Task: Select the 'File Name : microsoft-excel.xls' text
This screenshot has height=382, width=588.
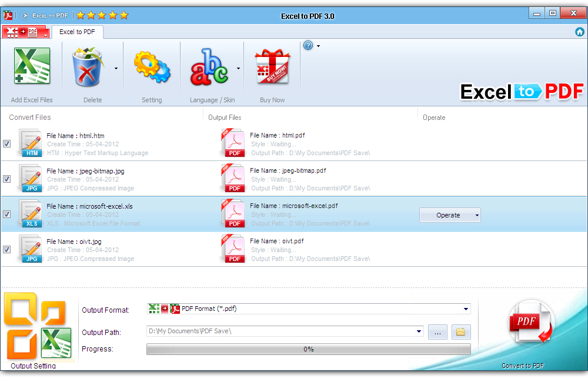Action: (x=89, y=206)
